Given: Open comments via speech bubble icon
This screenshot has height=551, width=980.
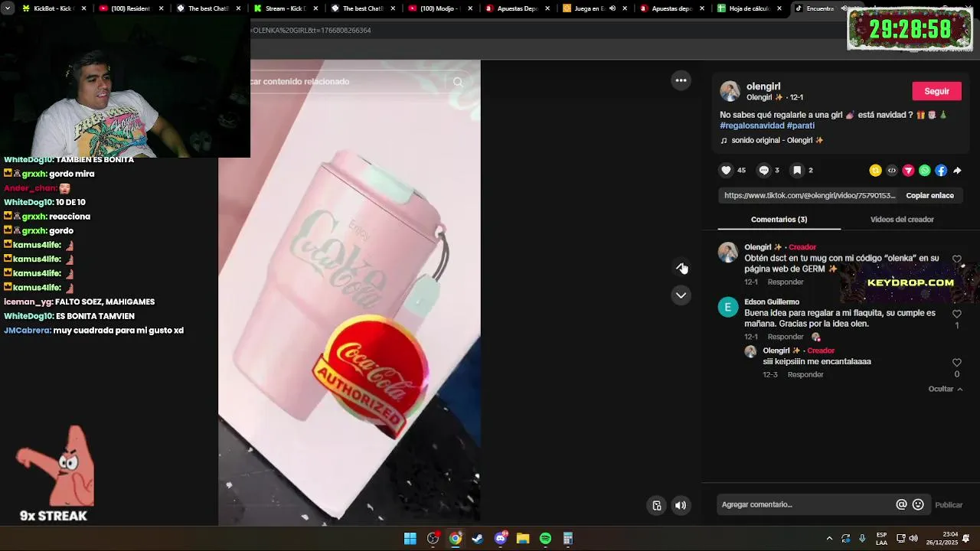Looking at the screenshot, I should point(763,171).
